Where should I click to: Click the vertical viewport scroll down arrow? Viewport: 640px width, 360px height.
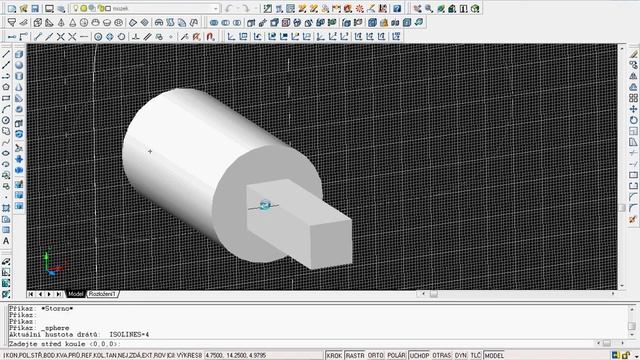(622, 286)
